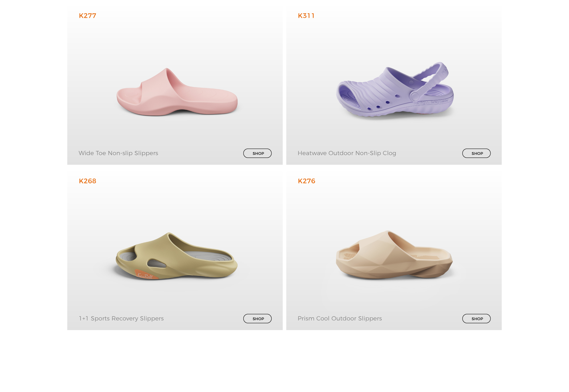The height and width of the screenshot is (392, 569).
Task: Open the 1+1 Sports Recovery Slippers title
Action: 121,319
